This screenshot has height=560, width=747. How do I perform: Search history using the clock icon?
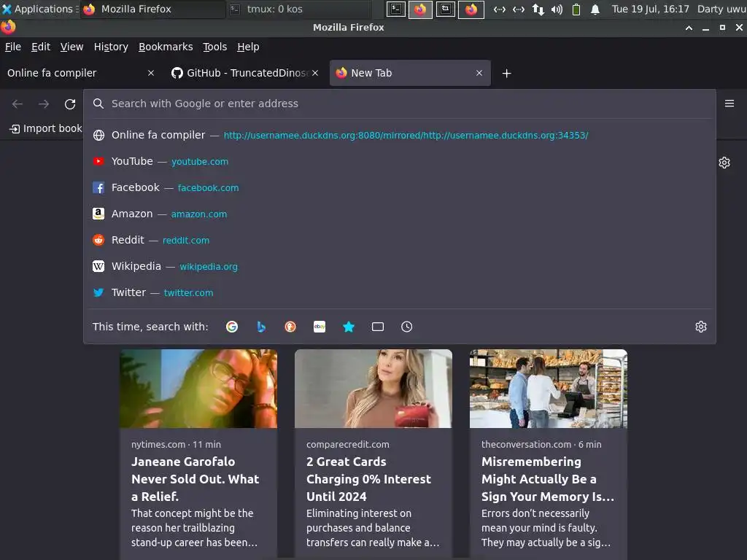click(407, 327)
